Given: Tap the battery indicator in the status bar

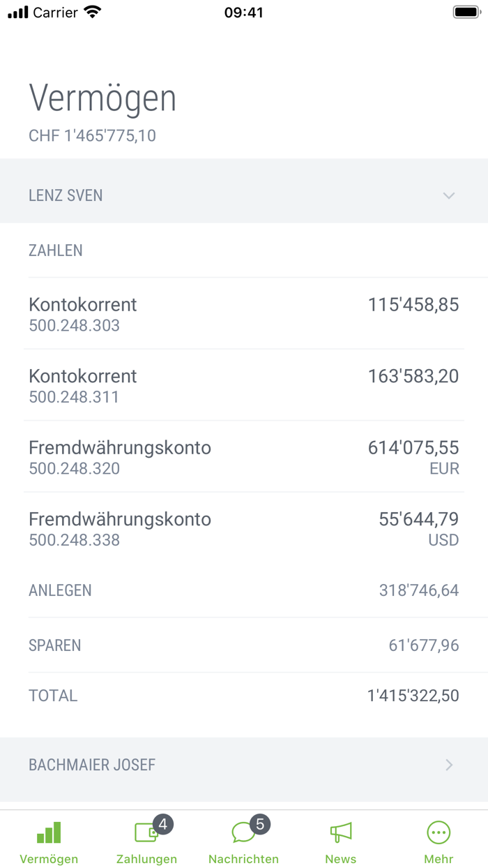Looking at the screenshot, I should pyautogui.click(x=462, y=11).
